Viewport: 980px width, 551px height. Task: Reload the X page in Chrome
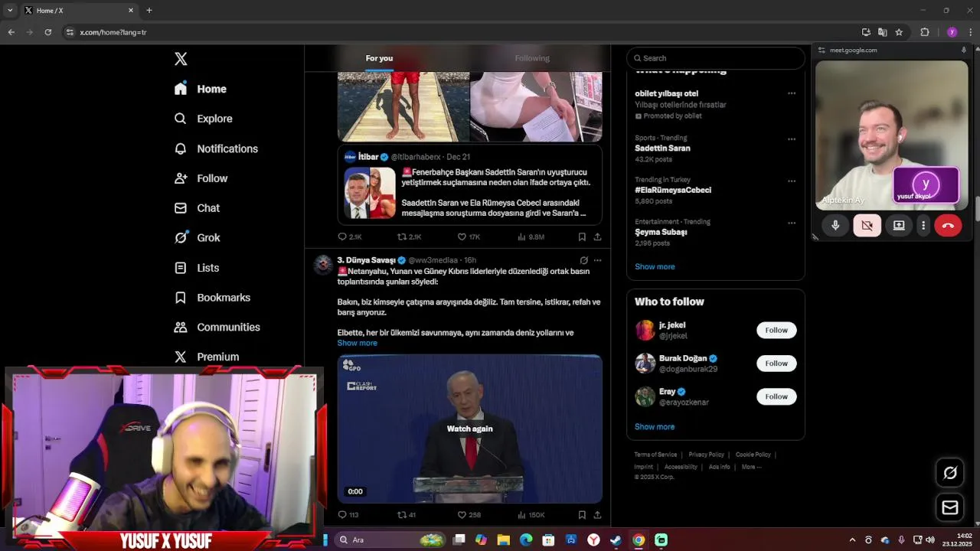[x=47, y=32]
